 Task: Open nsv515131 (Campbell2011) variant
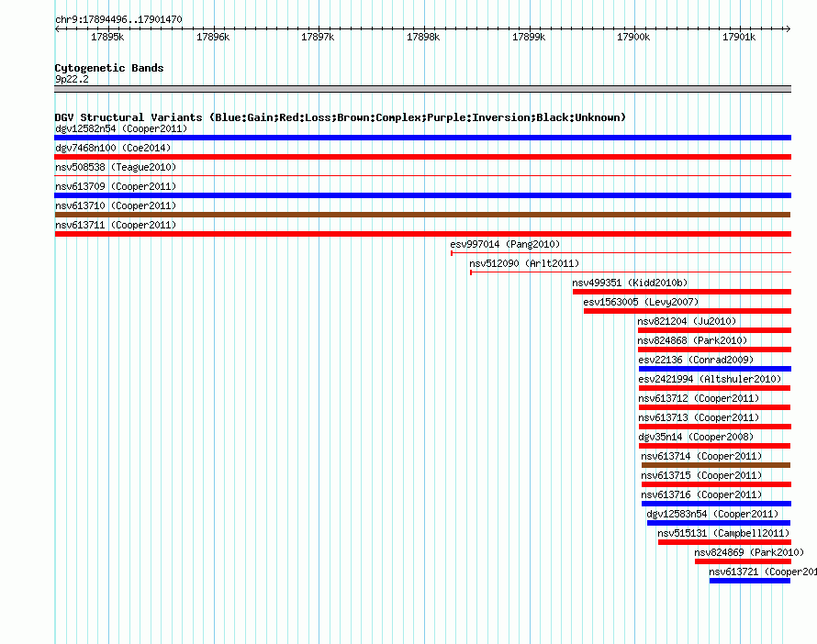[723, 533]
